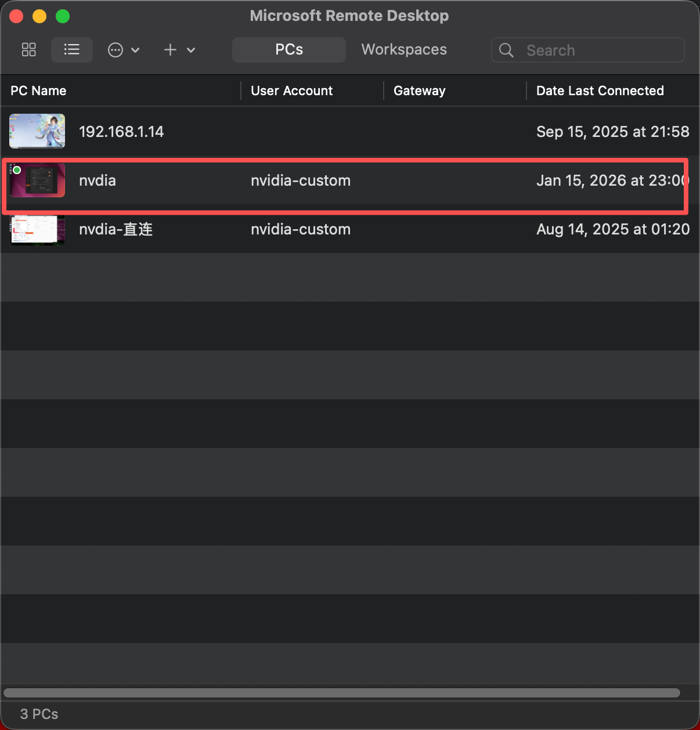Screen dimensions: 700x730
Task: Select the nvdia PC thumbnail
Action: pyautogui.click(x=37, y=180)
